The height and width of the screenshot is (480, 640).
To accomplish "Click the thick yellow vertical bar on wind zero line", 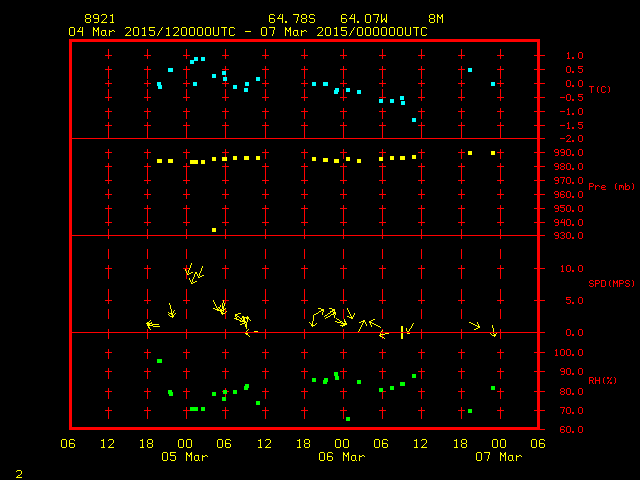I will [x=402, y=332].
